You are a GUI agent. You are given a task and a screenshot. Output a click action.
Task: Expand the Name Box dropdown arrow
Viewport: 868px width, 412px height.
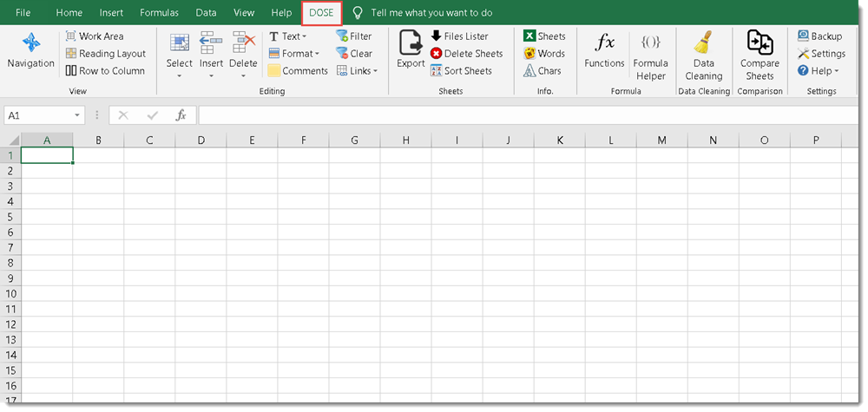[77, 115]
